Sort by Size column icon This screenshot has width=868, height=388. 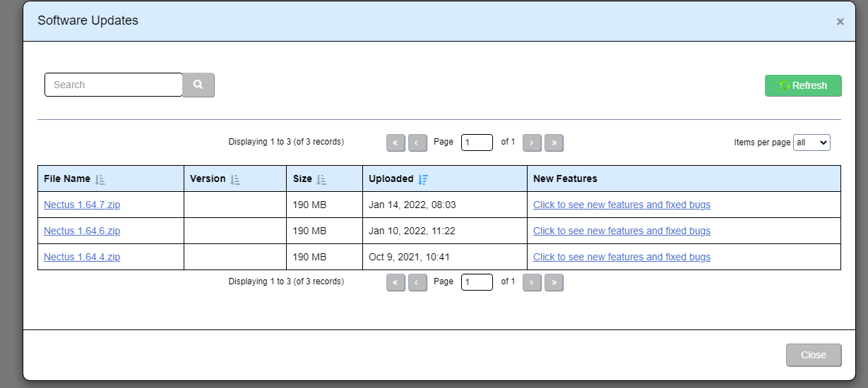tap(321, 179)
